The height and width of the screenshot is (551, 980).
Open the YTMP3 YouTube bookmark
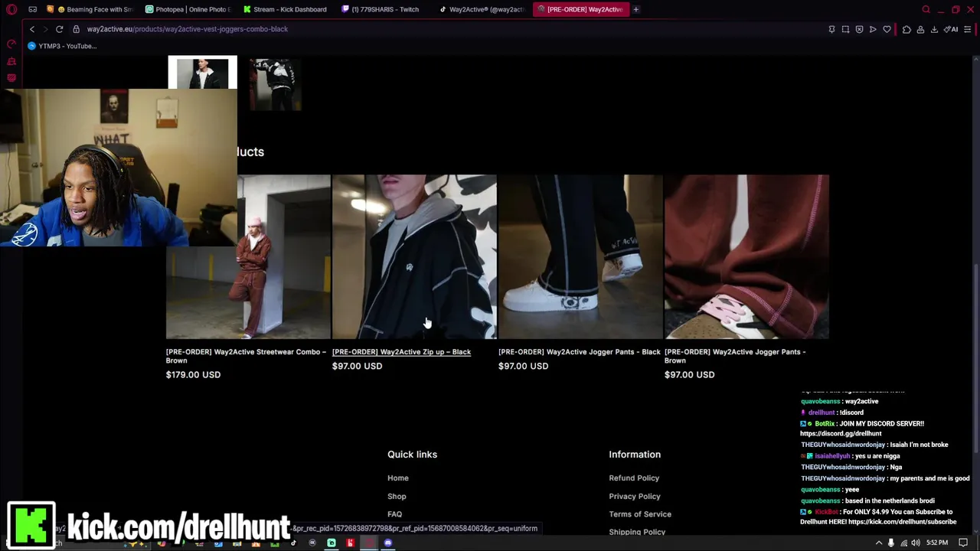pyautogui.click(x=62, y=46)
